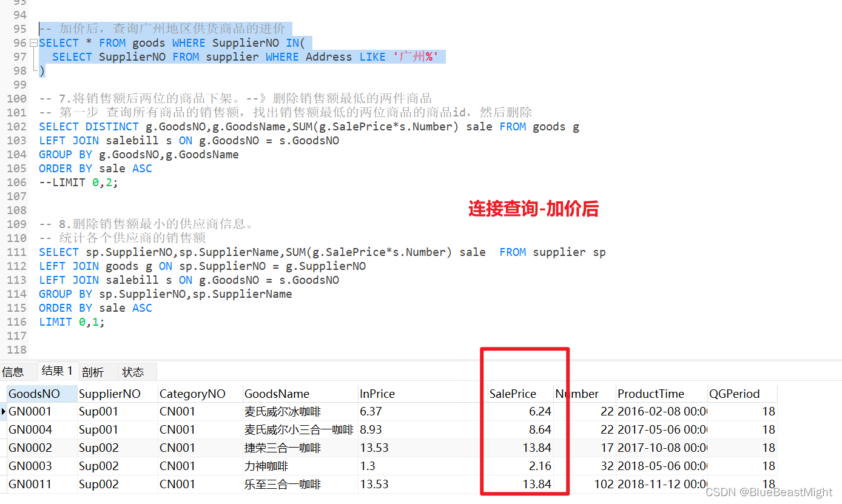Viewport: 842px width, 504px height.
Task: Click the 力神咖啡 cell
Action: 300,466
